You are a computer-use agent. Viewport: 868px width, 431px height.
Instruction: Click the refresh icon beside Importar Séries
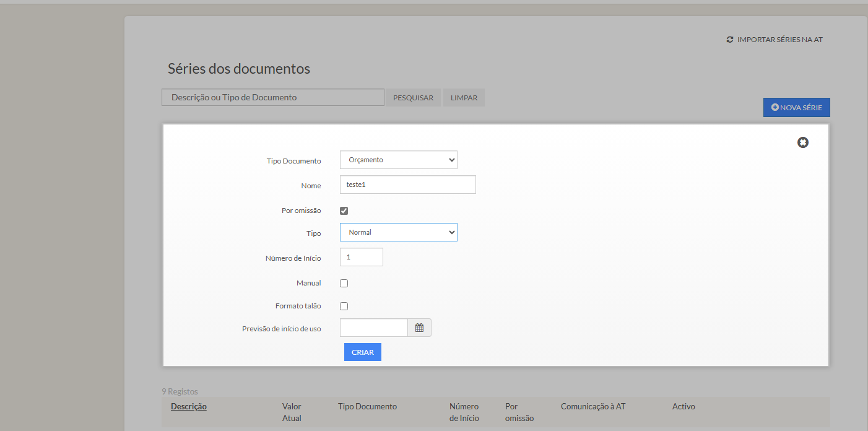730,40
